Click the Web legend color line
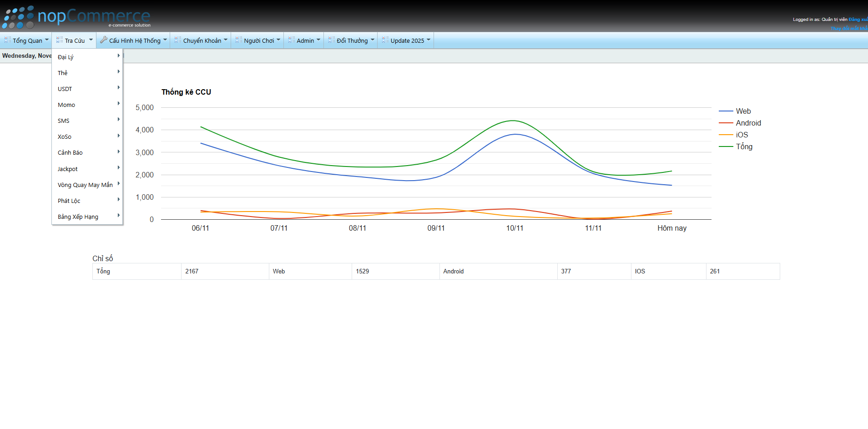The image size is (868, 429). 726,111
